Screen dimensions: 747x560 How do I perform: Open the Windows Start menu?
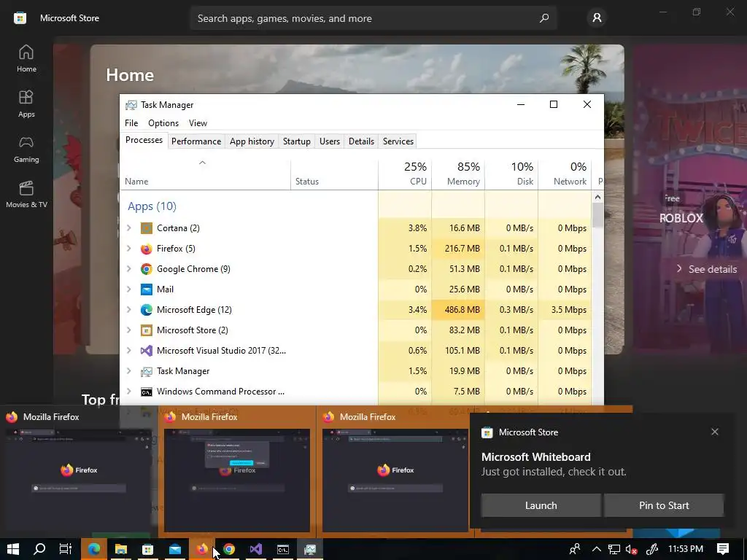13,549
